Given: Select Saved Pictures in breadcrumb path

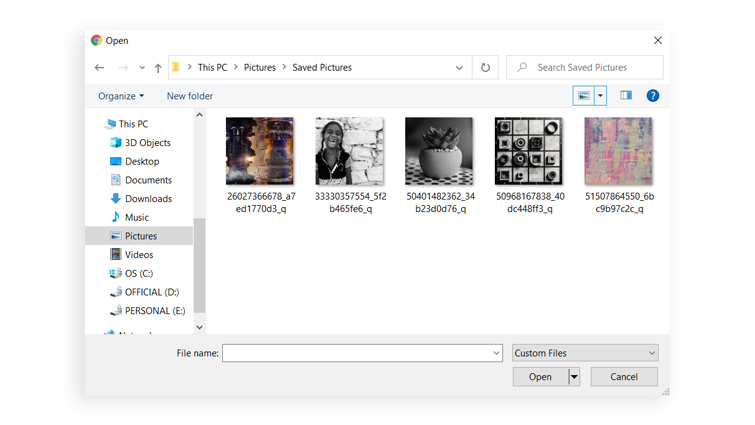Looking at the screenshot, I should (322, 67).
